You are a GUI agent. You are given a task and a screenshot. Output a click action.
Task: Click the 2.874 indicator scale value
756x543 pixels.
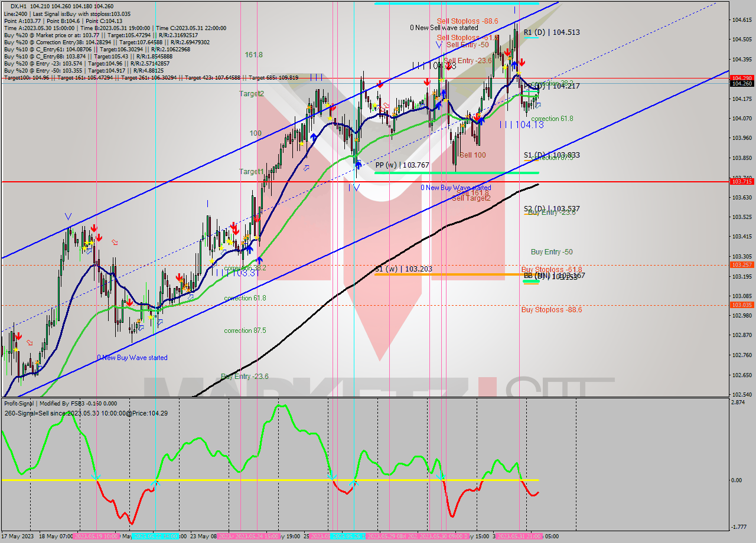(738, 403)
